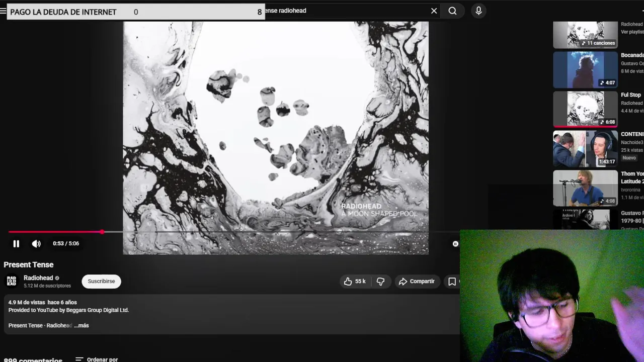Viewport: 644px width, 362px height.
Task: Click the 4.9 M de vistas text
Action: click(27, 303)
